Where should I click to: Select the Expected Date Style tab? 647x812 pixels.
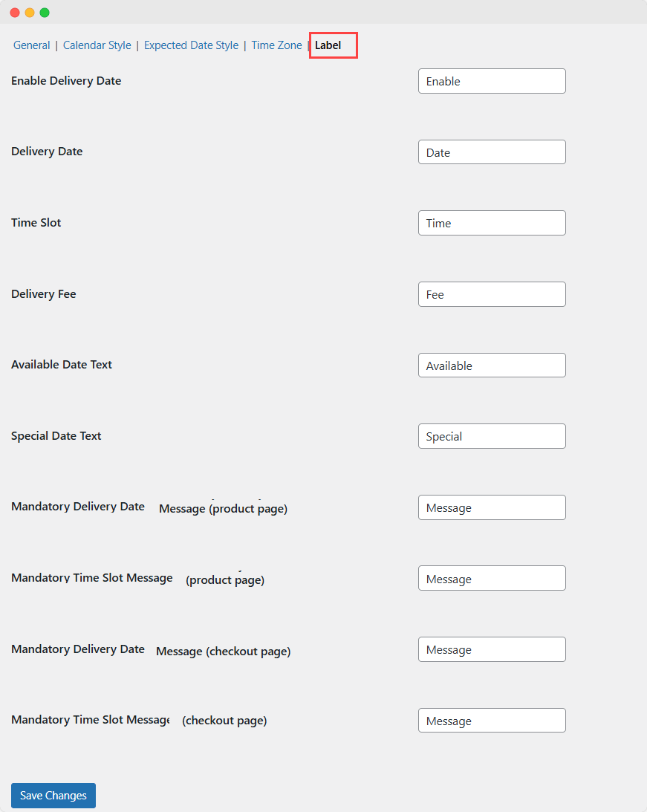coord(191,45)
